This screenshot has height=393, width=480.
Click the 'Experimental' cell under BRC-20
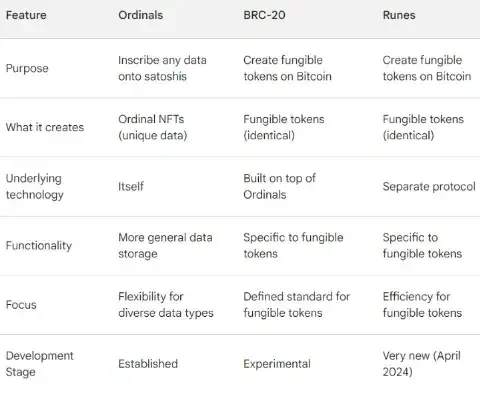[x=277, y=364]
